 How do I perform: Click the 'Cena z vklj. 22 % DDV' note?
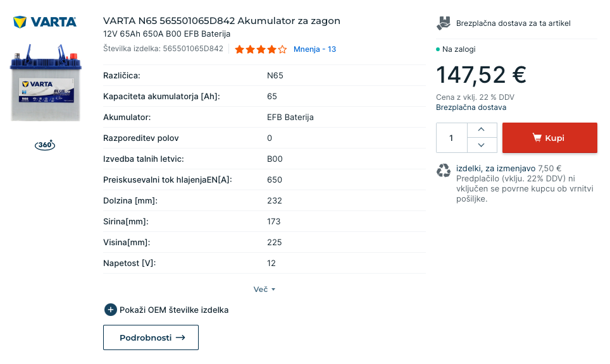pyautogui.click(x=475, y=97)
